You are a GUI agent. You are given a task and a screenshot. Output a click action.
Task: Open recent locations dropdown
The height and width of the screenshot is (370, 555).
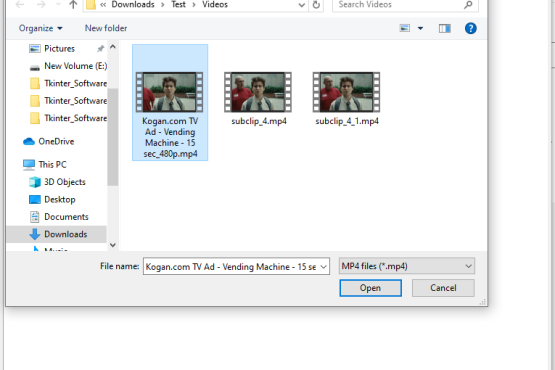click(58, 4)
